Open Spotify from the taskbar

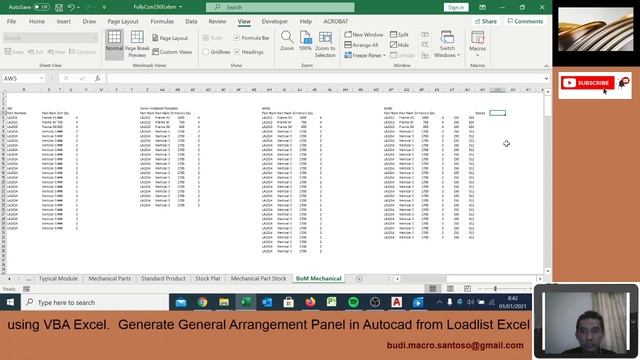pyautogui.click(x=353, y=302)
